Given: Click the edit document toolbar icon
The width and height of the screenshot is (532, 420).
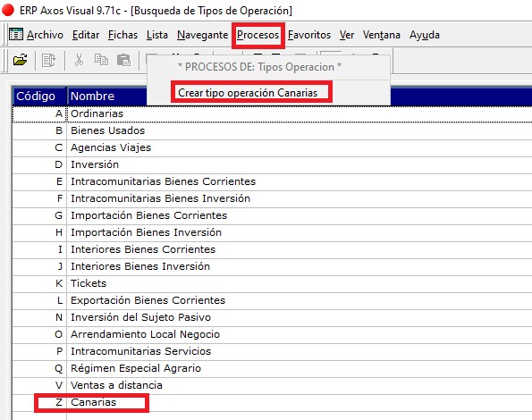Looking at the screenshot, I should pyautogui.click(x=49, y=61).
